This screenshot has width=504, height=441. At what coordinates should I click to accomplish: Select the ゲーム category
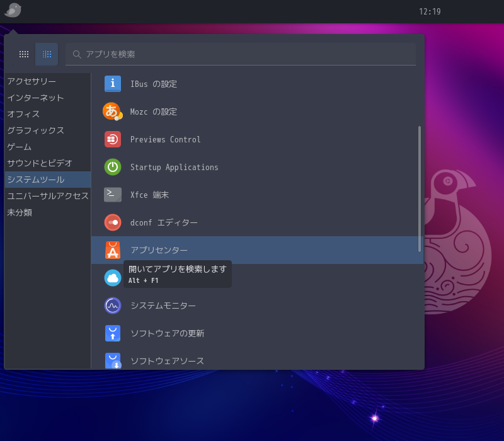pos(48,147)
